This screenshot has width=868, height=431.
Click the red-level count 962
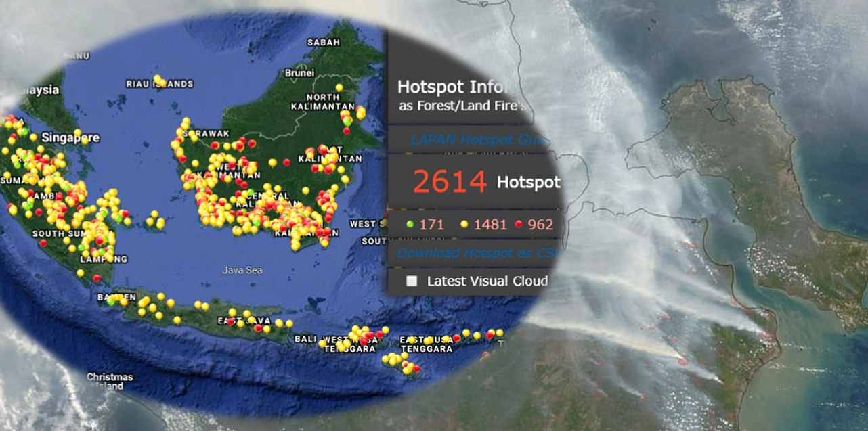pos(540,225)
